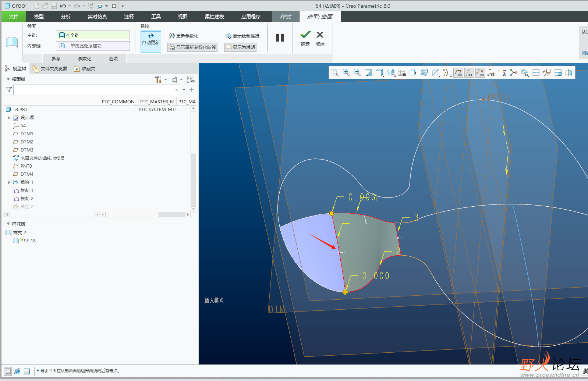
Task: Toggle 自动更新 auto update
Action: pyautogui.click(x=151, y=41)
